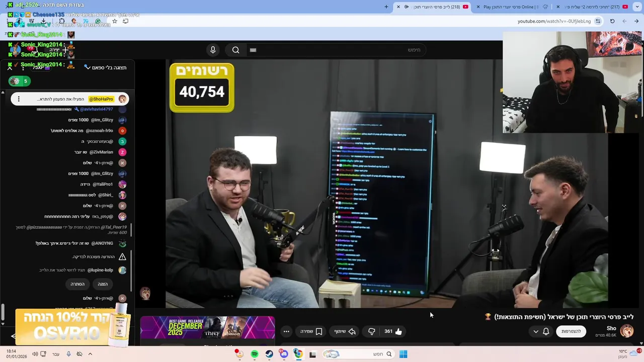The height and width of the screenshot is (362, 644).
Task: Reload the current page
Action: point(612,21)
